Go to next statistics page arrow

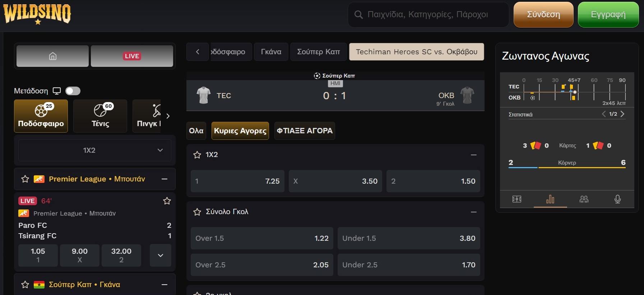point(622,114)
